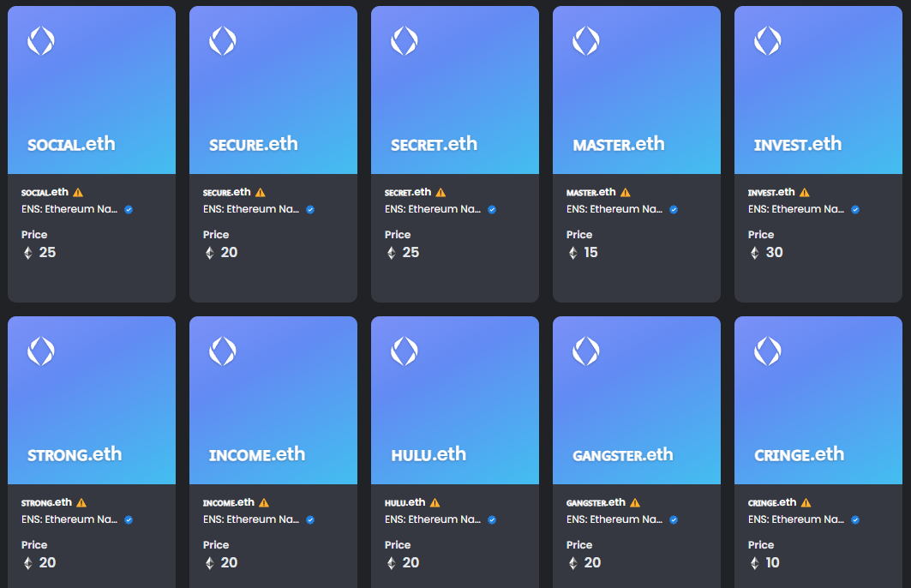Click verified badge on SECURE.eth card
The width and height of the screenshot is (911, 588).
point(310,210)
